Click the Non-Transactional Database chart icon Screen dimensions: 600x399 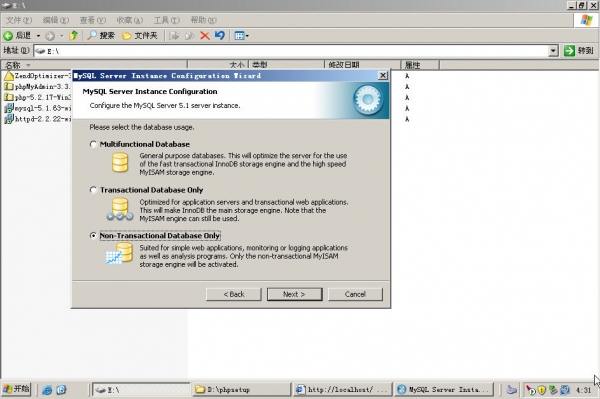[x=119, y=253]
